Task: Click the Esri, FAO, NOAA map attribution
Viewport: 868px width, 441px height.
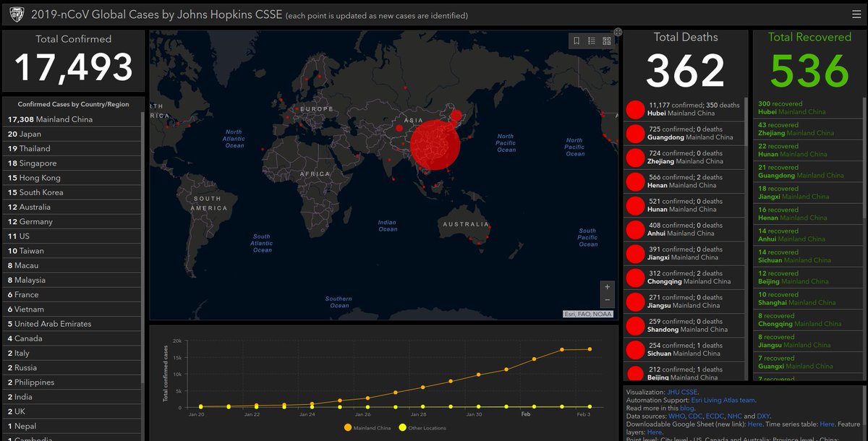Action: (x=588, y=314)
